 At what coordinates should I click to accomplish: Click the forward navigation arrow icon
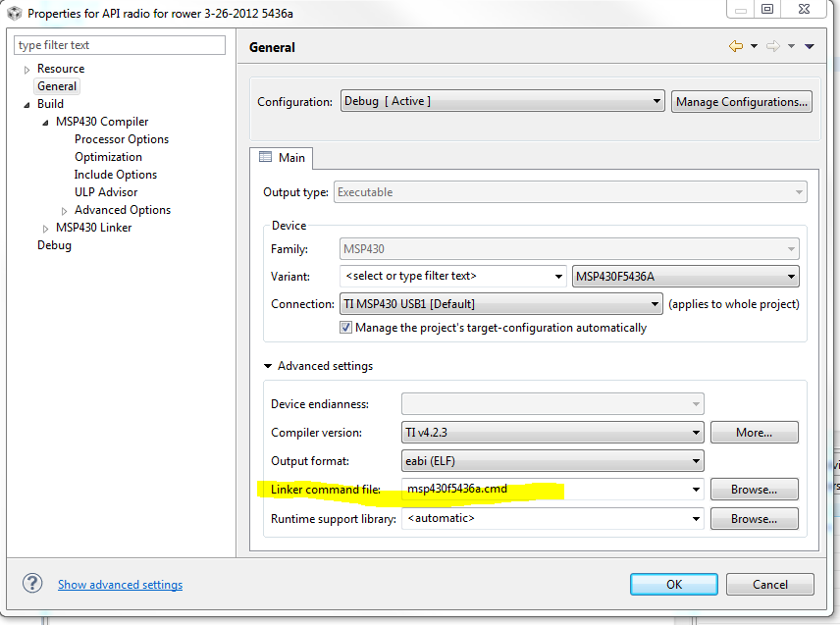pos(772,46)
